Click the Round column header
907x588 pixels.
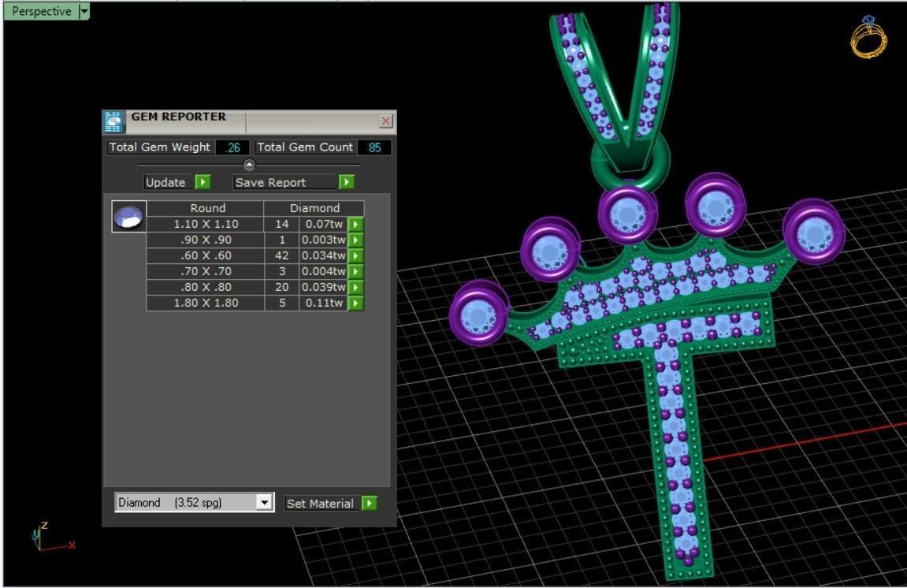(206, 208)
